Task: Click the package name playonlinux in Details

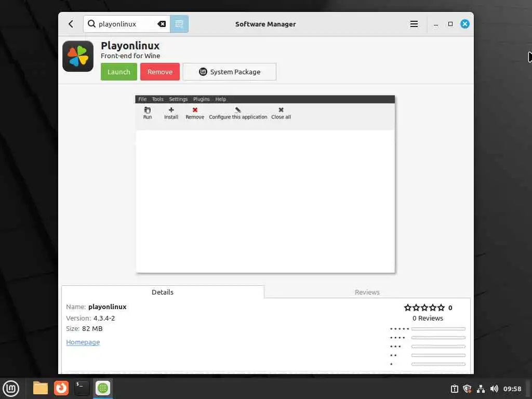Action: coord(107,307)
